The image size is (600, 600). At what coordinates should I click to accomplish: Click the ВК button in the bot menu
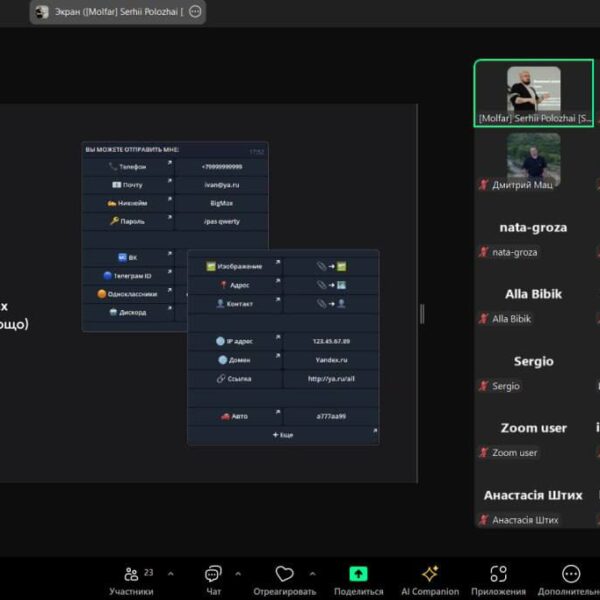click(x=128, y=258)
